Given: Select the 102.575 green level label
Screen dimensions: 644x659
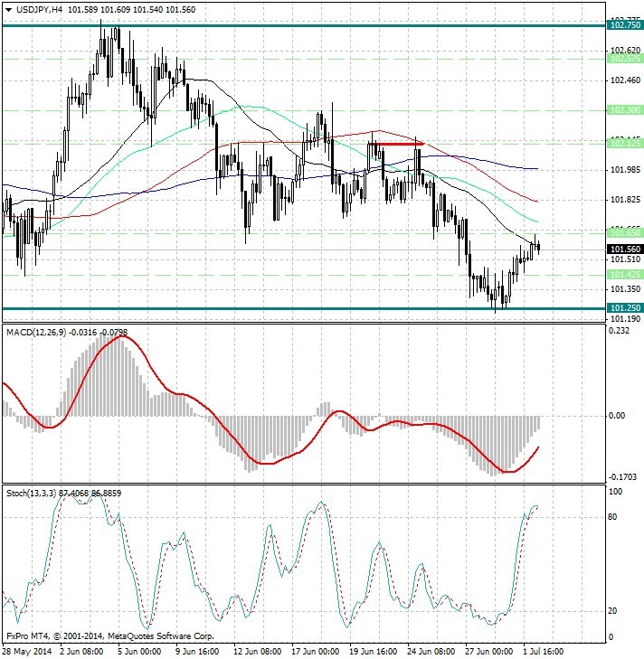Looking at the screenshot, I should click(x=625, y=59).
